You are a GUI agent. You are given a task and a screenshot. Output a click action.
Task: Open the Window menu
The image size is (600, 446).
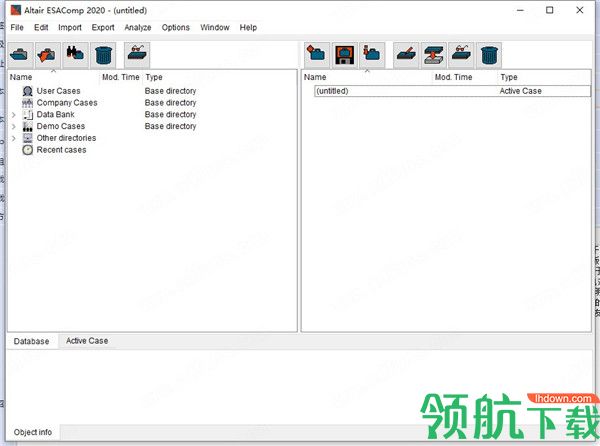215,28
